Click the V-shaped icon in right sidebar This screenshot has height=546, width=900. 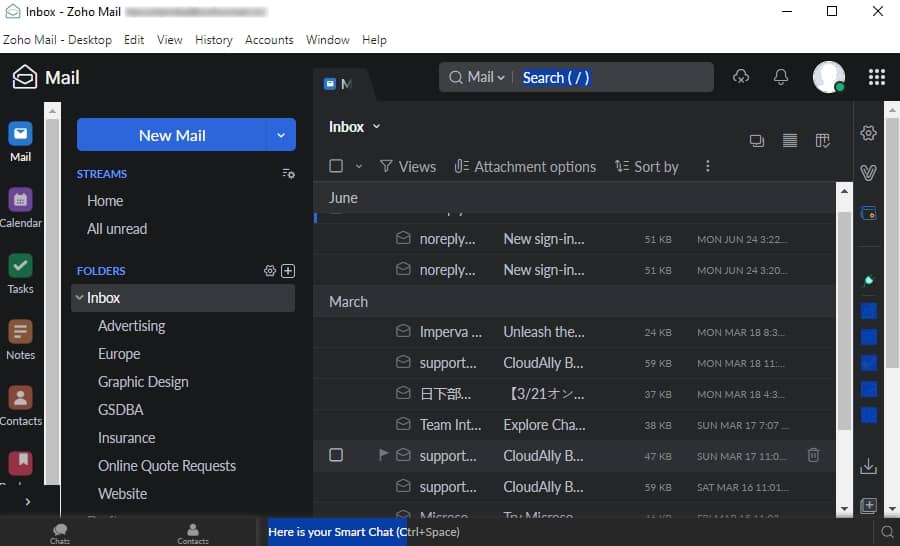coord(868,172)
